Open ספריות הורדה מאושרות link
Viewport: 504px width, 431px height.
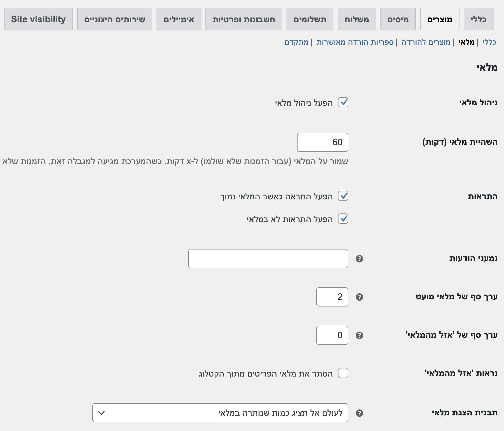click(355, 42)
